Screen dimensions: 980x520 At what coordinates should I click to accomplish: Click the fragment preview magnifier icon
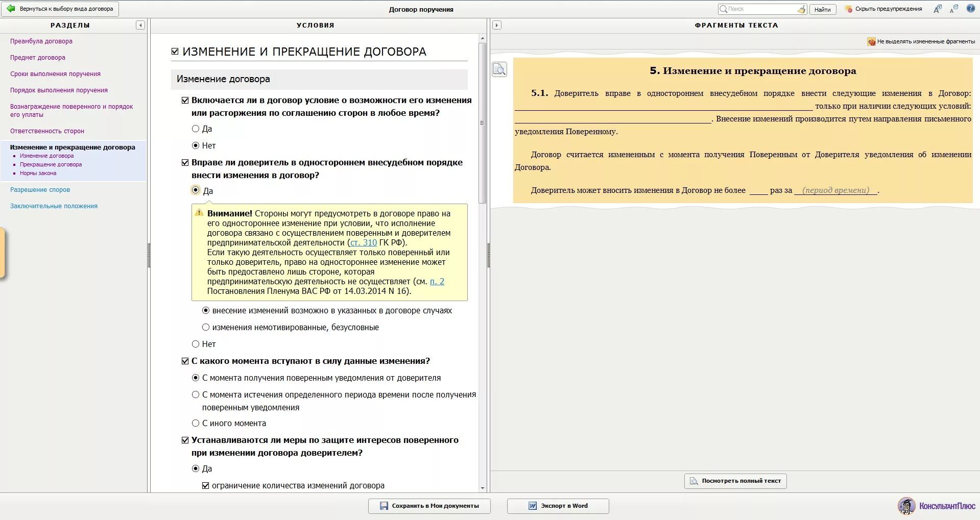(499, 69)
